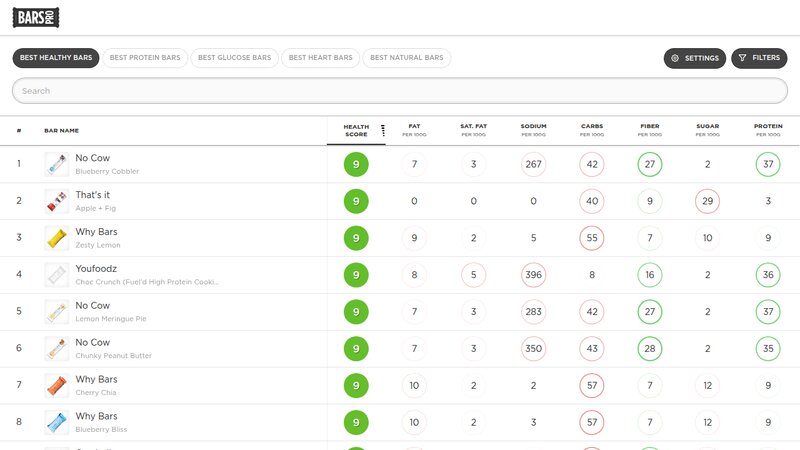Click the # rank column header
The image size is (800, 450).
click(x=19, y=131)
